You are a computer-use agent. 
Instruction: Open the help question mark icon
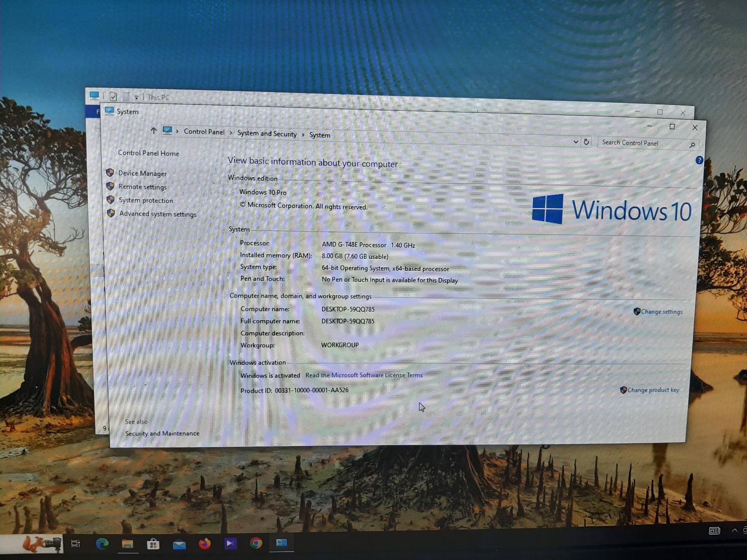[x=699, y=160]
